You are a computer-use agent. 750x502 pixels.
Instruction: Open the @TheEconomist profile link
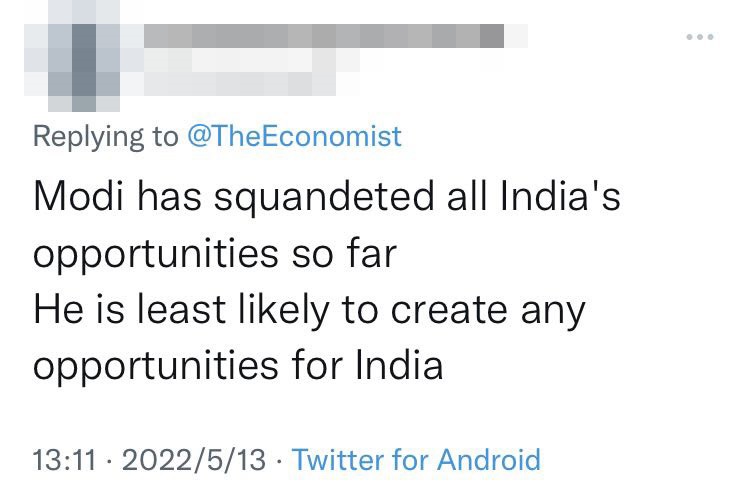(x=294, y=136)
